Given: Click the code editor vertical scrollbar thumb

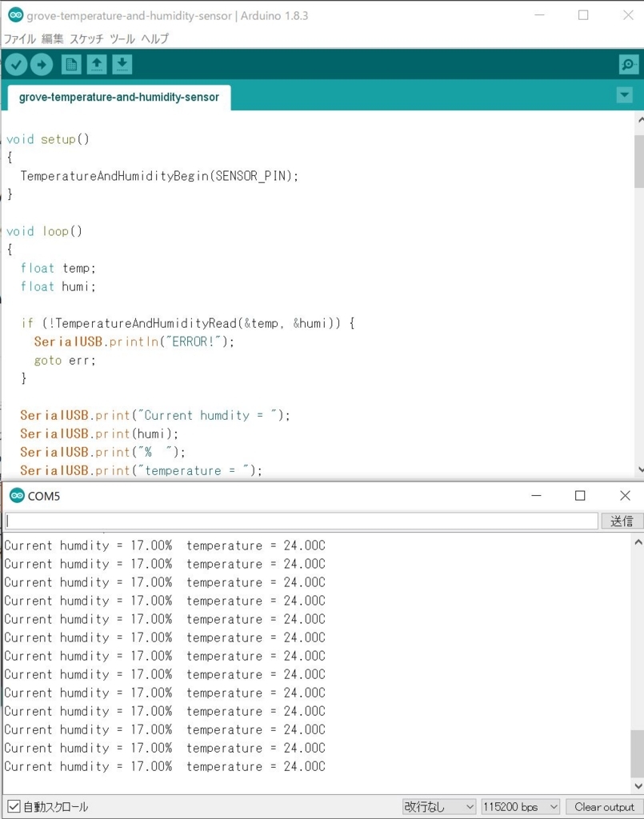Looking at the screenshot, I should tap(639, 162).
